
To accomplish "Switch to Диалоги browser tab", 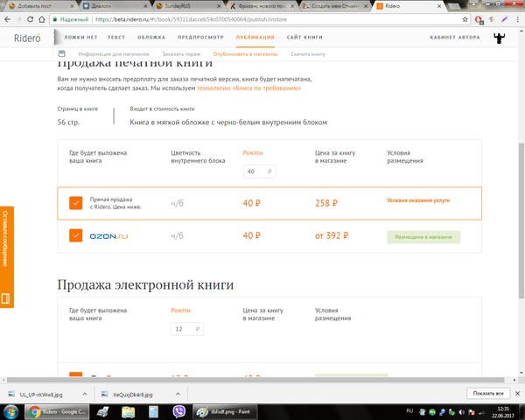I will (x=114, y=6).
